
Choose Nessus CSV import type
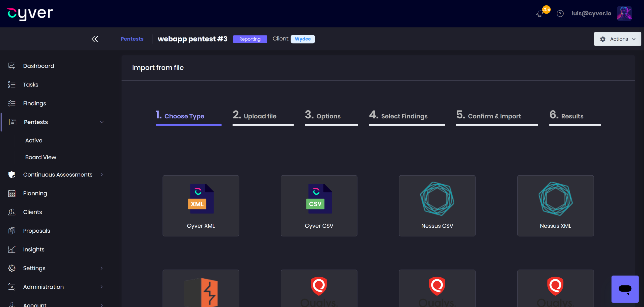pyautogui.click(x=437, y=206)
